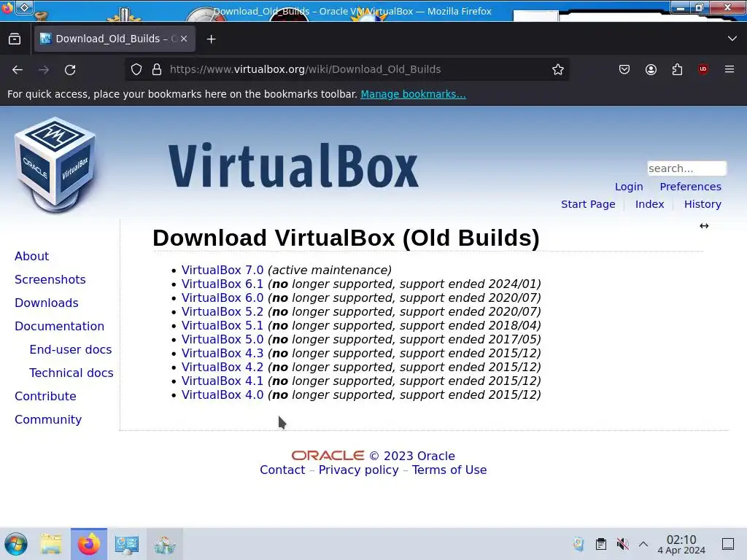Click the VirtualBox search field
Image resolution: width=747 pixels, height=560 pixels.
pos(686,168)
